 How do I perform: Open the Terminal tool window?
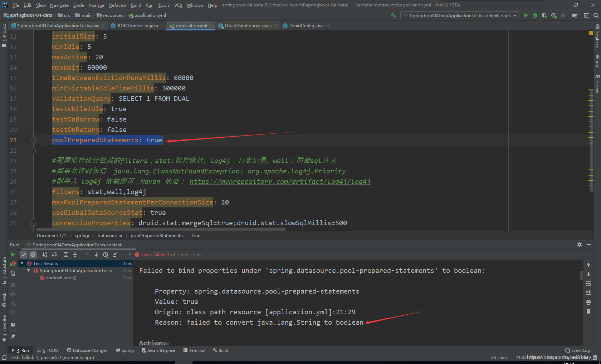[x=194, y=350]
